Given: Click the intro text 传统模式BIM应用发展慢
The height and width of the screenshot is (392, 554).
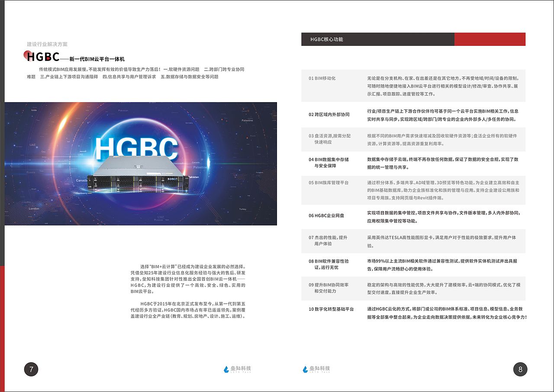Looking at the screenshot, I should [136, 73].
